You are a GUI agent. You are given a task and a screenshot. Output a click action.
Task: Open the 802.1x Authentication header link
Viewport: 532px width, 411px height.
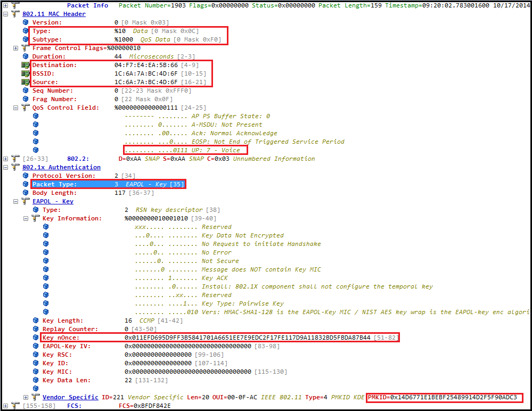[x=61, y=167]
